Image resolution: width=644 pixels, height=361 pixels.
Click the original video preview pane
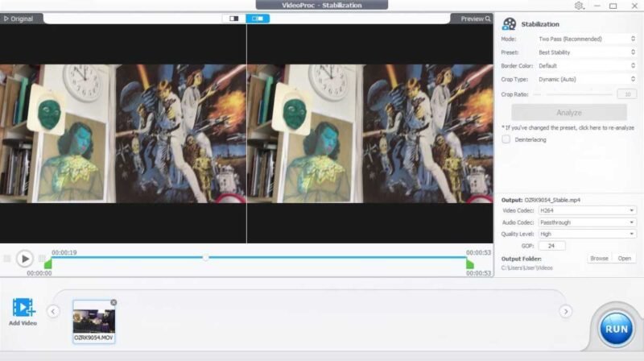123,134
